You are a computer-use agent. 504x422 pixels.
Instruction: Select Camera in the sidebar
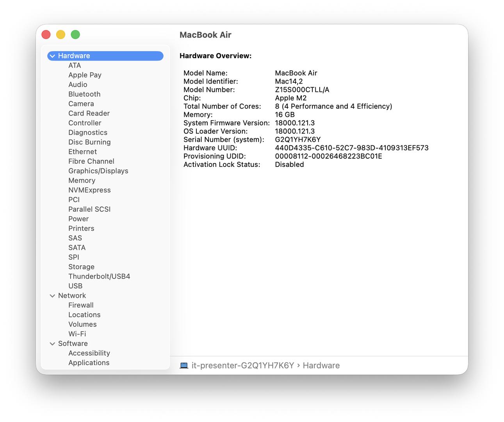point(81,104)
